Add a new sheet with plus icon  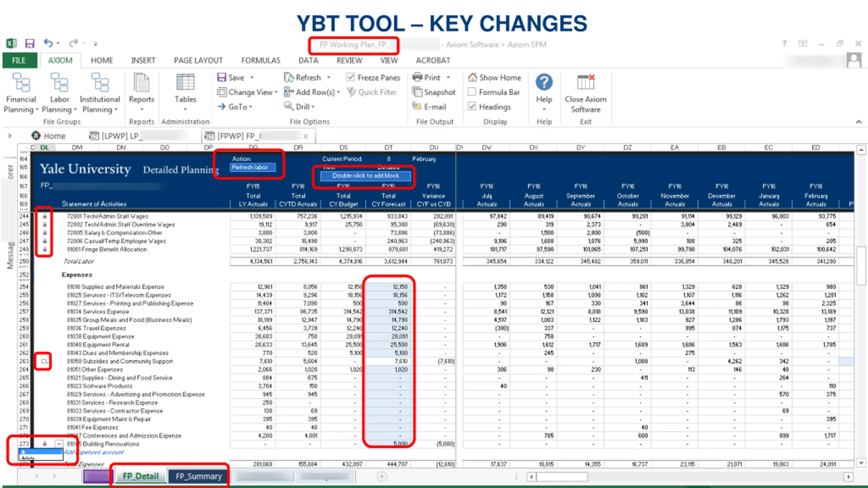point(382,476)
